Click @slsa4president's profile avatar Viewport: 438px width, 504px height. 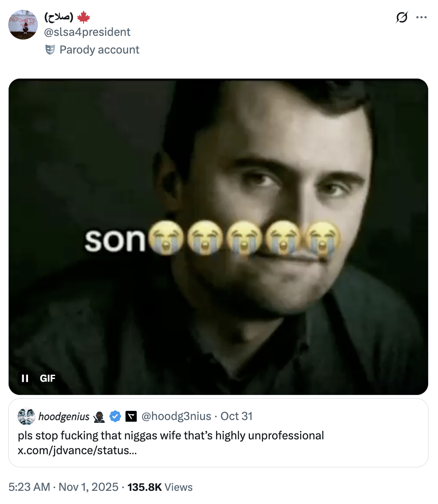(x=23, y=24)
